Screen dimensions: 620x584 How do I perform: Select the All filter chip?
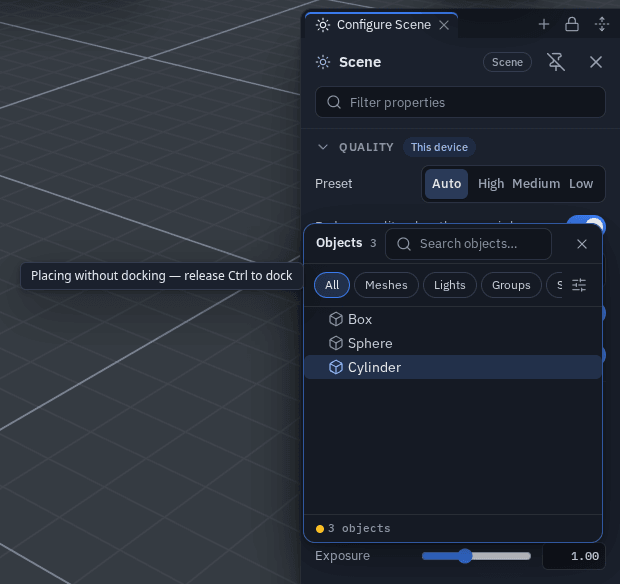coord(332,285)
